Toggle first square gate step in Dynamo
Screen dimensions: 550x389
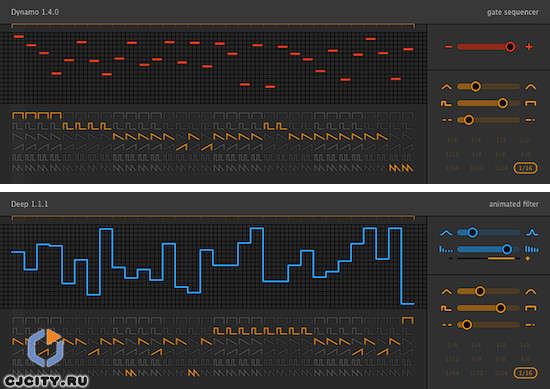click(18, 115)
